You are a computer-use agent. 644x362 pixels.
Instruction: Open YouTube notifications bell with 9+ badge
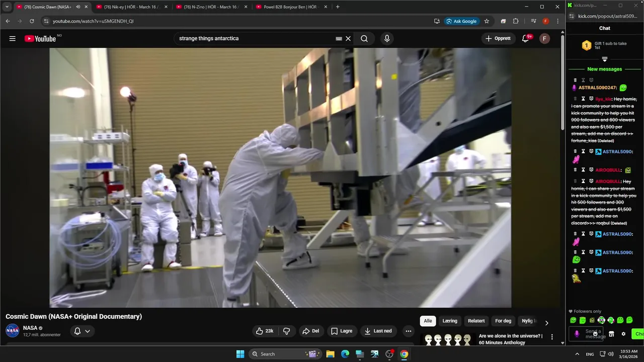click(526, 39)
